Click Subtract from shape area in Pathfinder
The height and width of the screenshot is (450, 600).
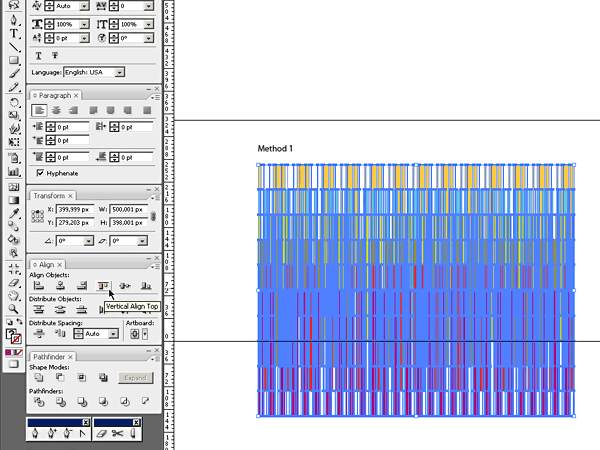[x=60, y=378]
